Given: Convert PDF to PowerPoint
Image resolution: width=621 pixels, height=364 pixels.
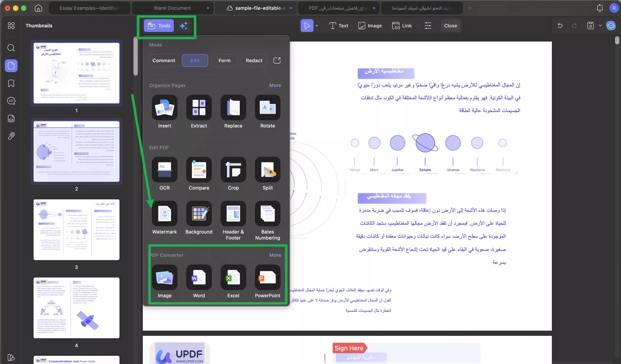Looking at the screenshot, I should point(268,282).
